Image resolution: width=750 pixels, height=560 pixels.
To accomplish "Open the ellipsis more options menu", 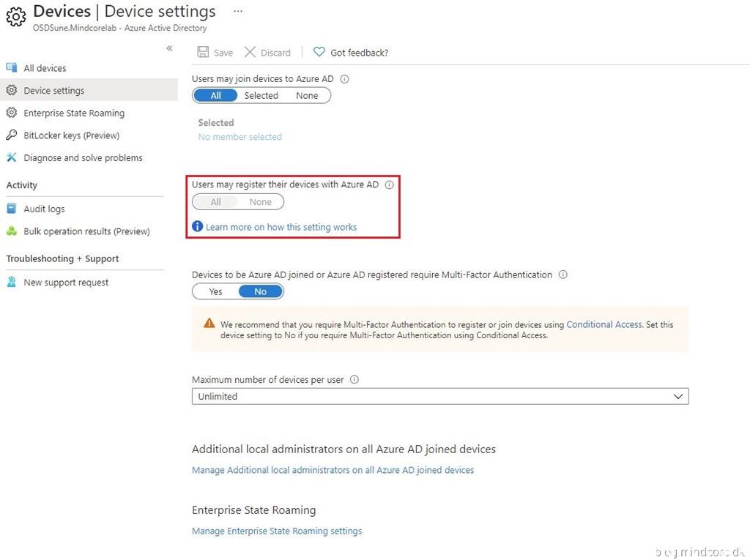I will (238, 12).
